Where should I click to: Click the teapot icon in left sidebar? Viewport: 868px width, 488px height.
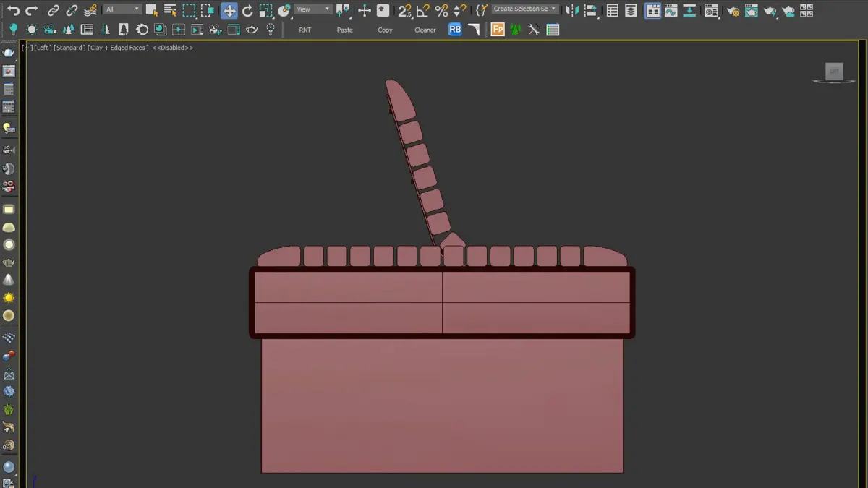click(9, 262)
